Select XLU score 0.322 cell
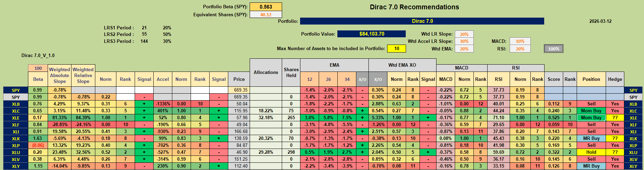644x170 pixels. click(554, 152)
